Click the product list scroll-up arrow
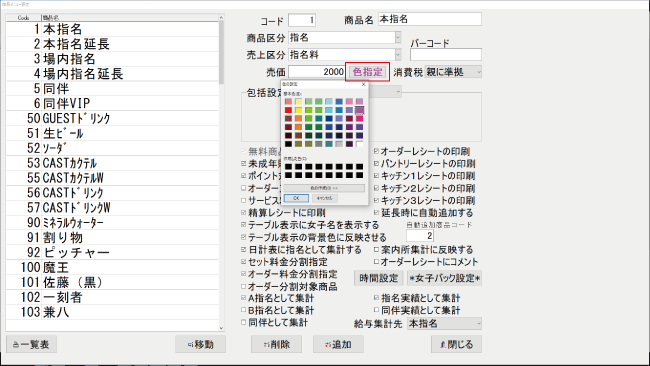Viewport: 650px width, 366px height. pyautogui.click(x=221, y=17)
